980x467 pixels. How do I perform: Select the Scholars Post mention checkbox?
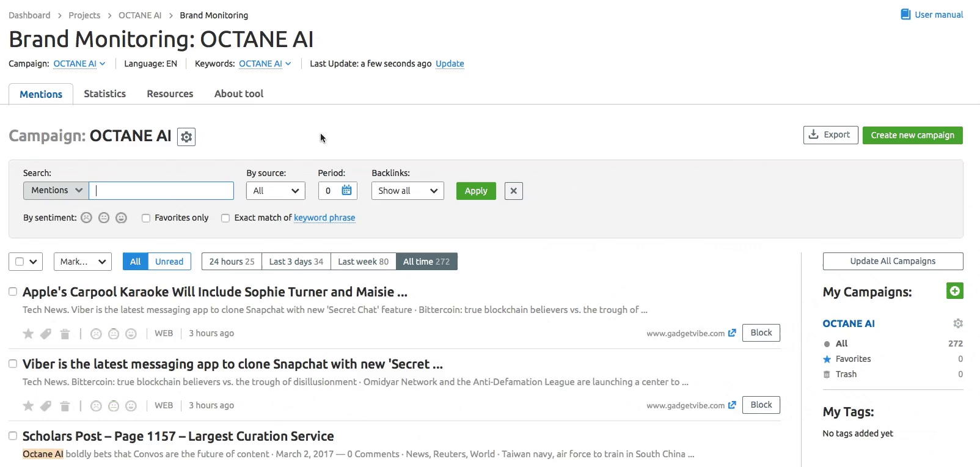point(13,436)
